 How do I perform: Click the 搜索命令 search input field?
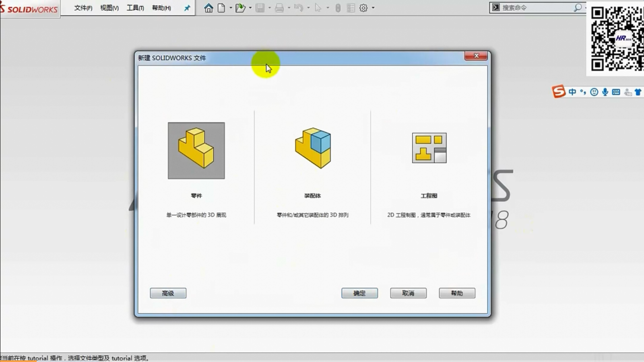(536, 8)
